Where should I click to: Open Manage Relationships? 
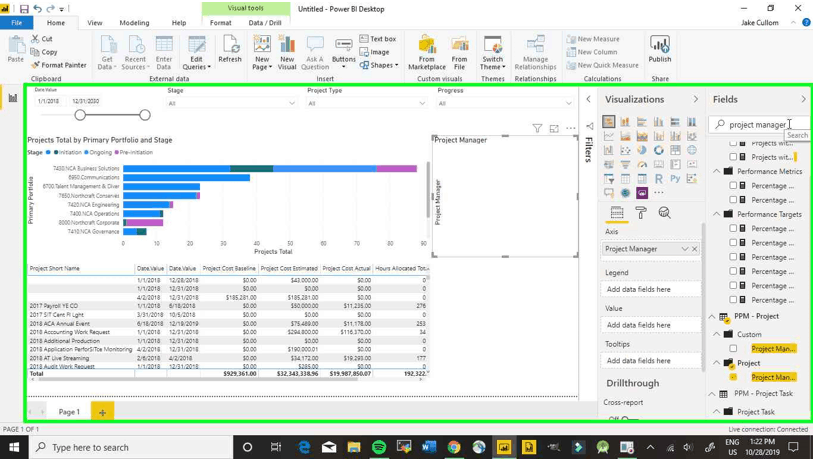[535, 52]
